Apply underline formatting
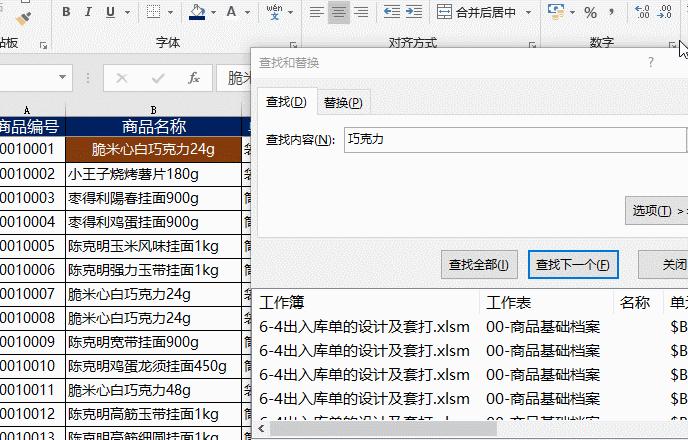This screenshot has height=440, width=688. [111, 12]
